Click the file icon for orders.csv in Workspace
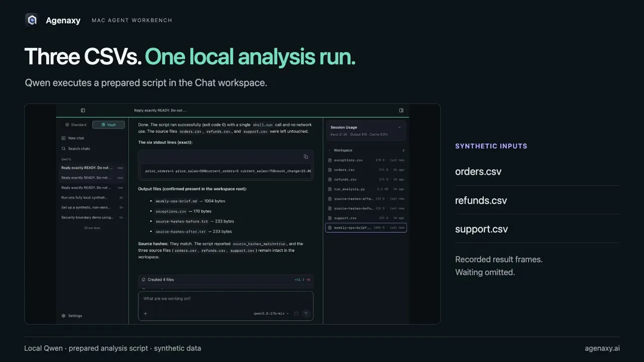This screenshot has width=644, height=362. coord(330,170)
